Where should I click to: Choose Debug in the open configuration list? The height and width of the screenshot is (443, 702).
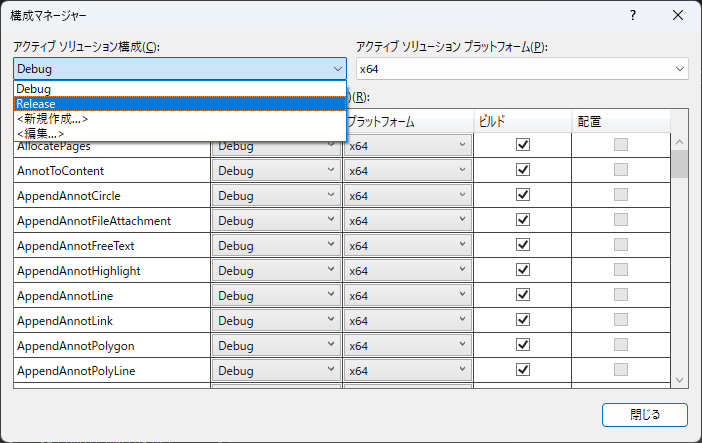180,89
